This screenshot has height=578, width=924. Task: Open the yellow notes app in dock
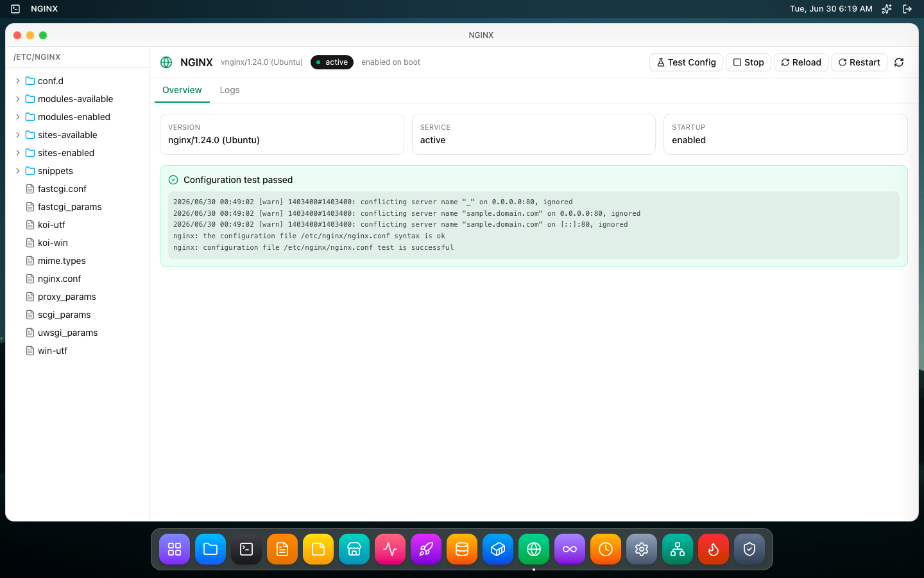click(x=318, y=549)
